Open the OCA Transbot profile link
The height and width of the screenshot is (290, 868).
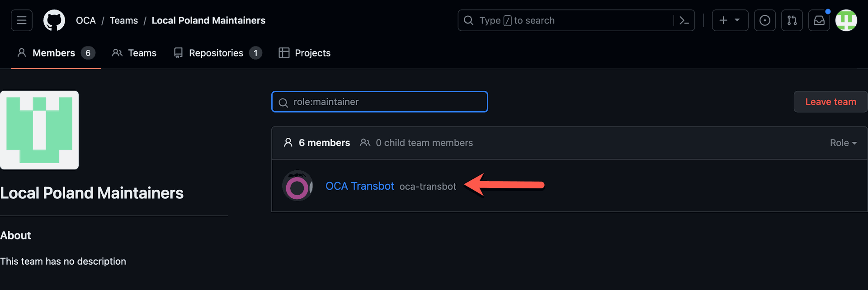[x=360, y=186]
